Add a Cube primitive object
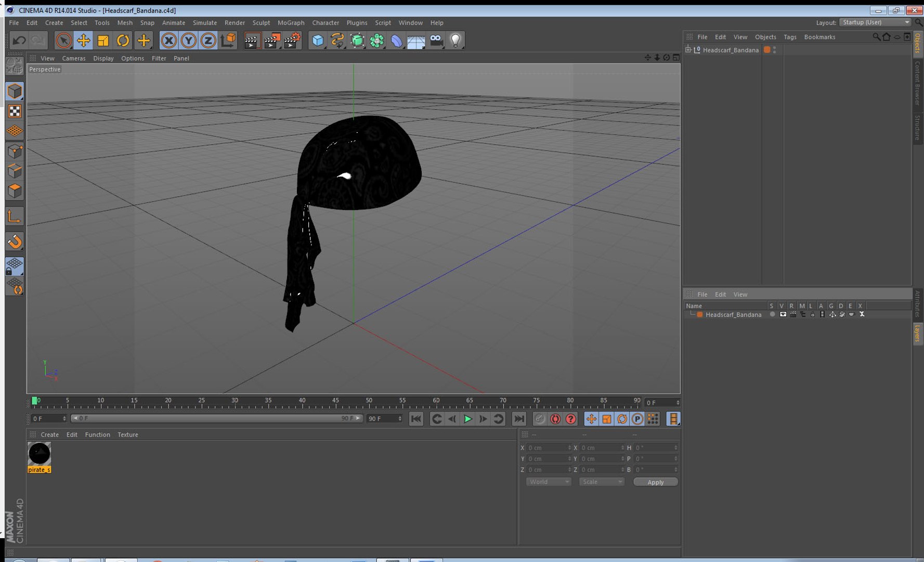Viewport: 924px width, 562px height. click(x=318, y=40)
